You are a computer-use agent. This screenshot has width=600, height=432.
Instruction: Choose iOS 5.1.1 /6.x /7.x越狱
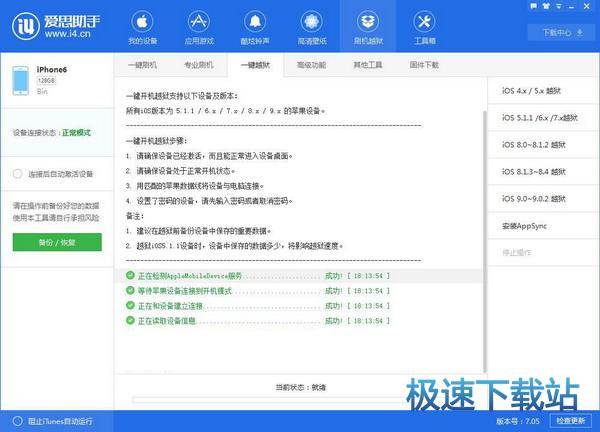(543, 118)
